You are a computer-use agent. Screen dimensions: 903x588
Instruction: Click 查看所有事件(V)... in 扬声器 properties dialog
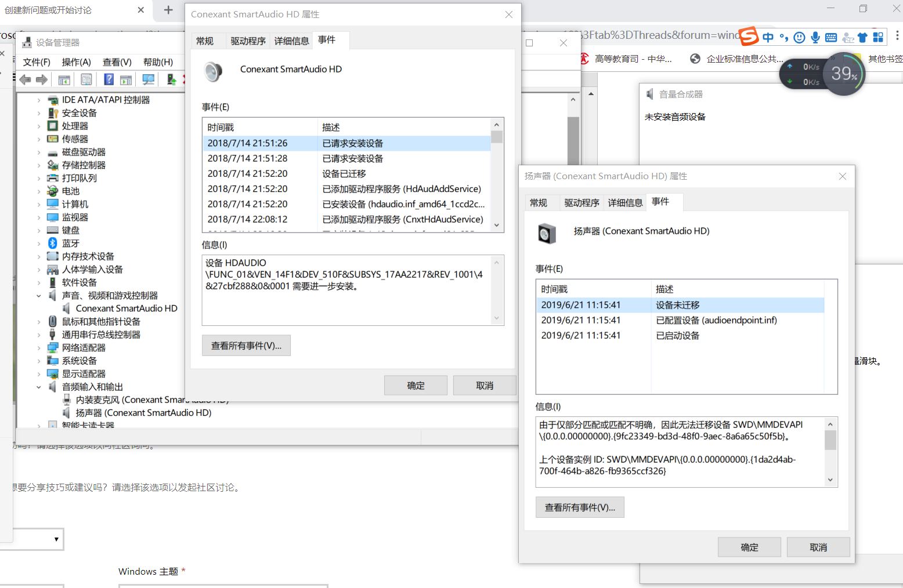[580, 507]
